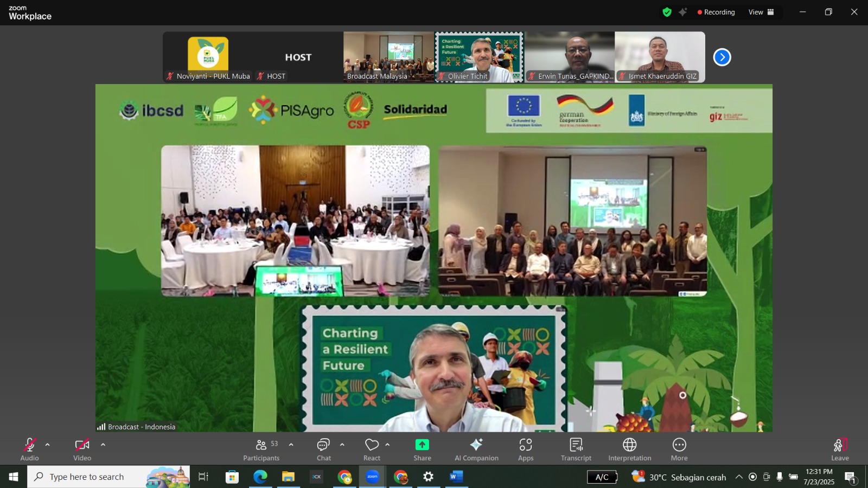868x488 pixels.
Task: Open Microsoft Word from the taskbar
Action: pos(456,477)
